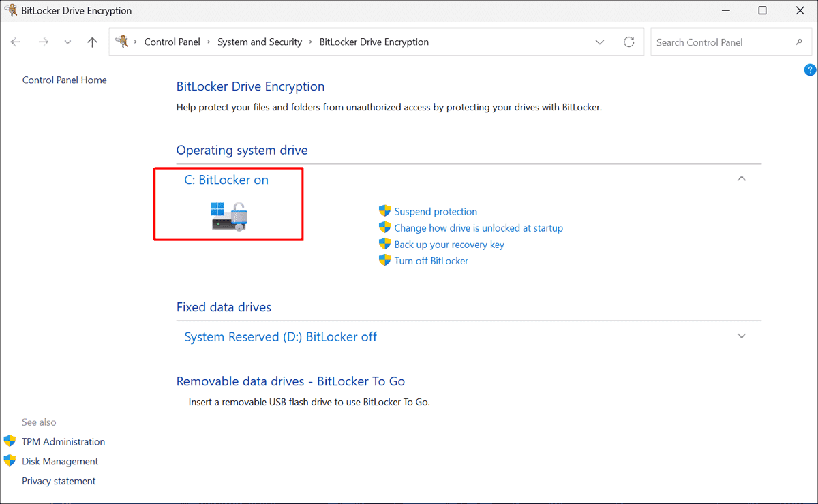Navigate to System and Security breadcrumb
Image resolution: width=818 pixels, height=504 pixels.
click(x=260, y=42)
